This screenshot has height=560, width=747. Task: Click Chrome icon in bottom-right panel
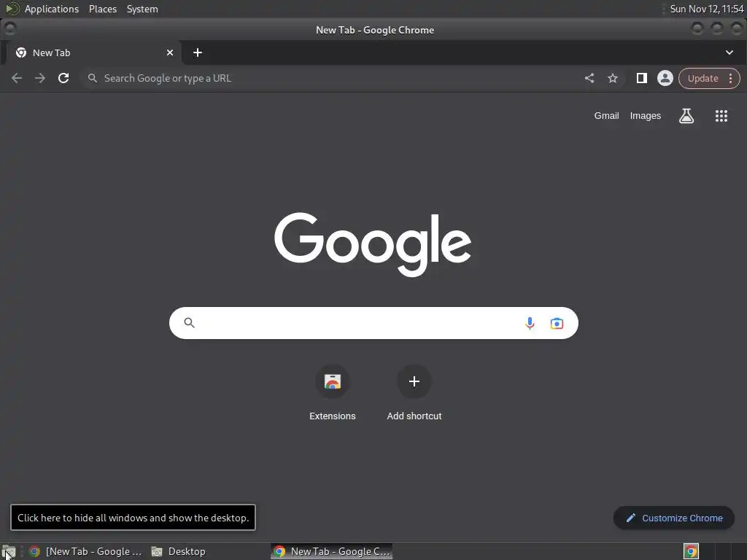pos(691,551)
